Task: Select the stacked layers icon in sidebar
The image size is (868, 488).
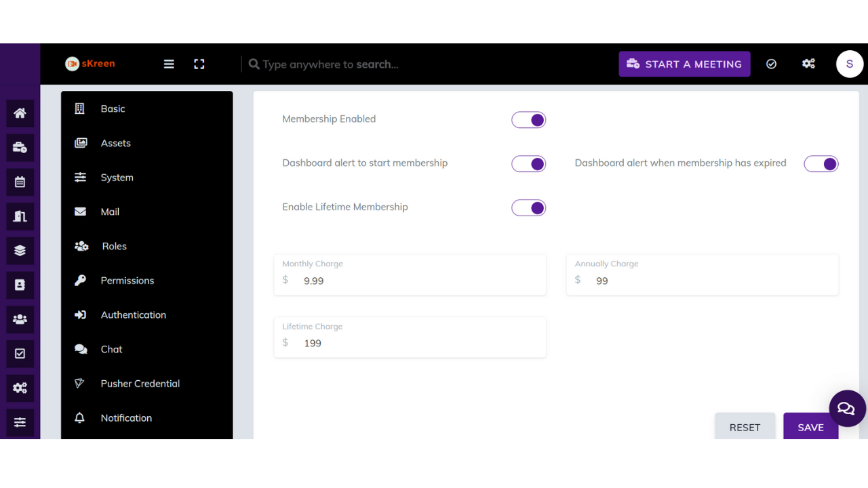Action: 20,251
